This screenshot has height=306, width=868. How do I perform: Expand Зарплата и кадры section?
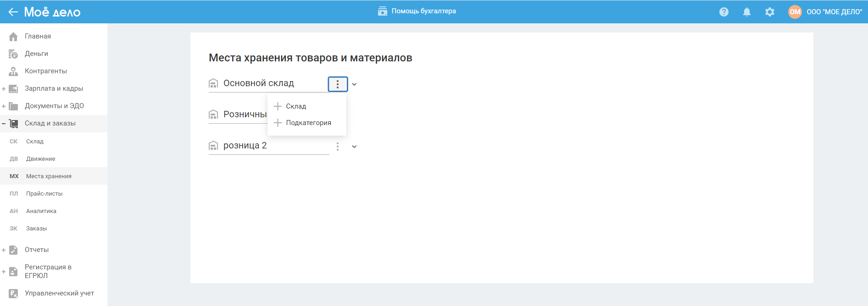point(4,89)
